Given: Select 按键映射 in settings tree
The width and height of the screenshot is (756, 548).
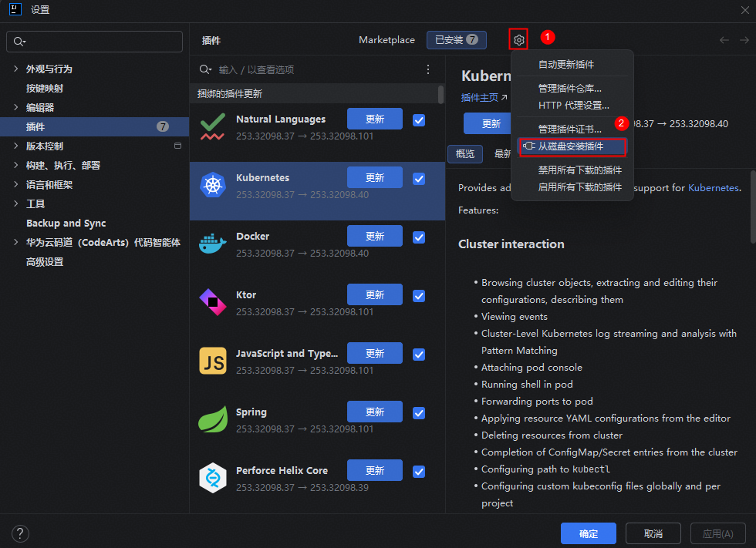Looking at the screenshot, I should pos(45,88).
